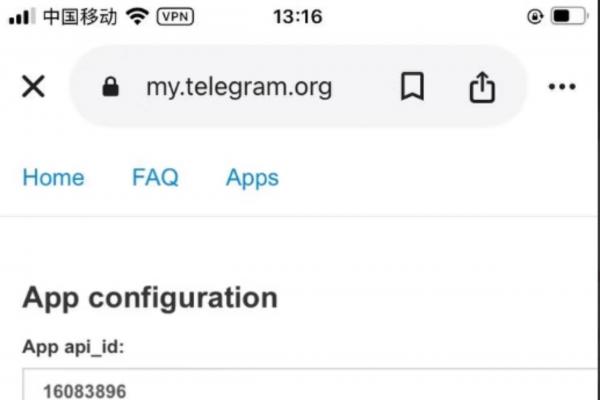
Task: Close the in-app browser page
Action: [x=33, y=87]
